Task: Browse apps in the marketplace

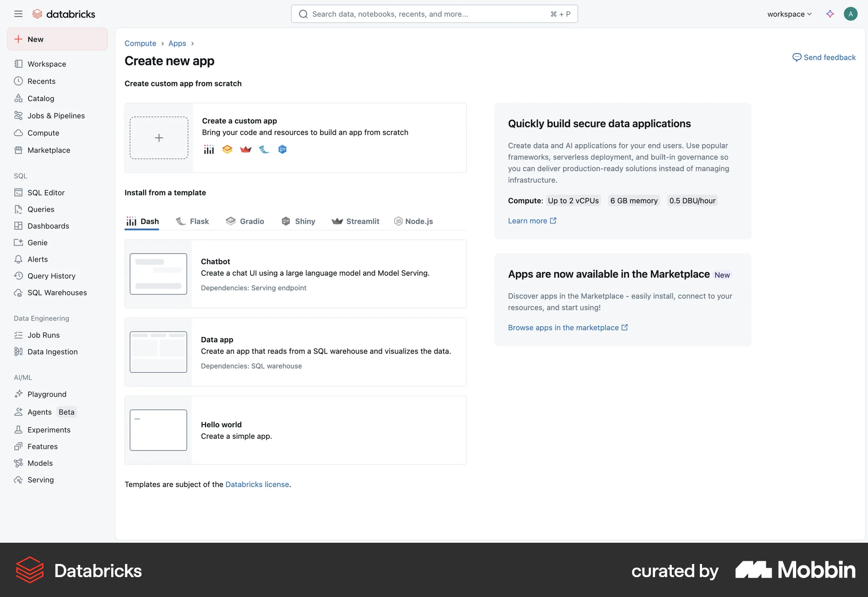Action: click(563, 327)
